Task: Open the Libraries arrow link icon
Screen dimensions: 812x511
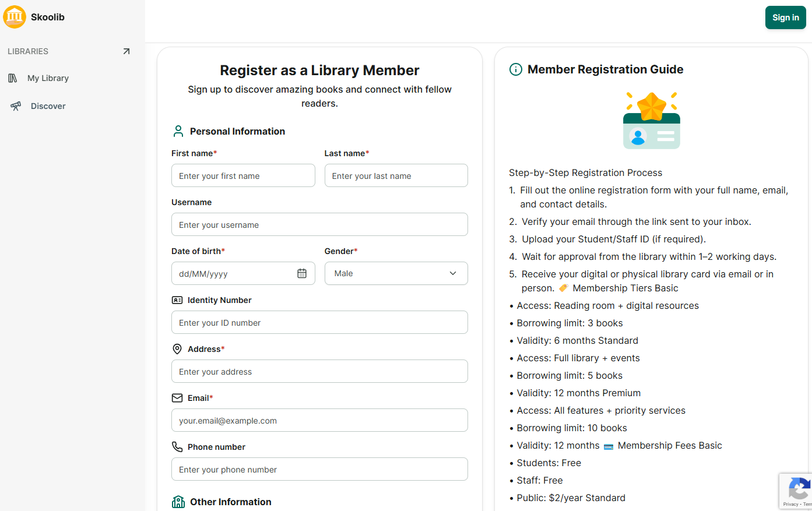Action: (x=126, y=51)
